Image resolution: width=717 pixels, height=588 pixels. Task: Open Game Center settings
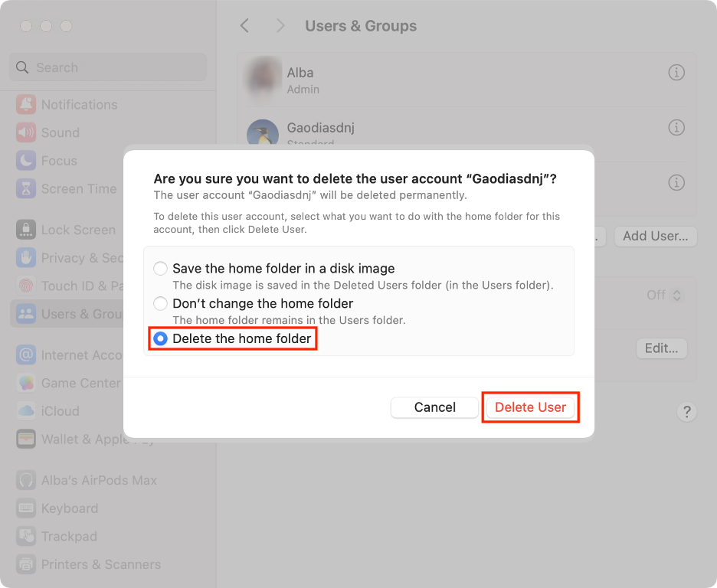click(73, 383)
